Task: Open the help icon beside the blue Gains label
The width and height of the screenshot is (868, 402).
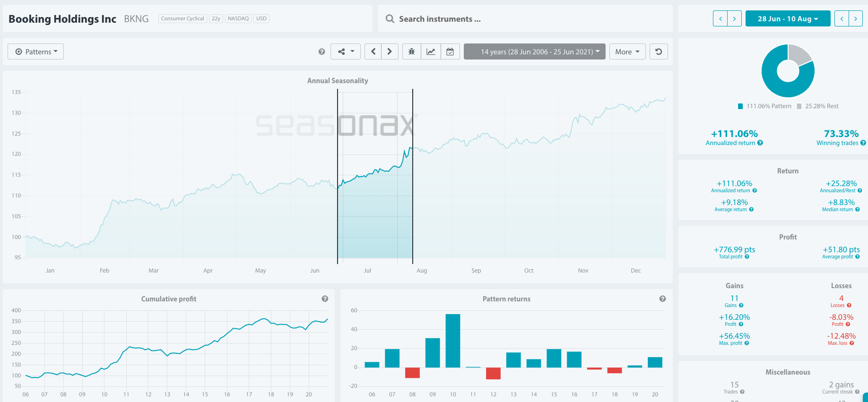Action: pyautogui.click(x=741, y=306)
